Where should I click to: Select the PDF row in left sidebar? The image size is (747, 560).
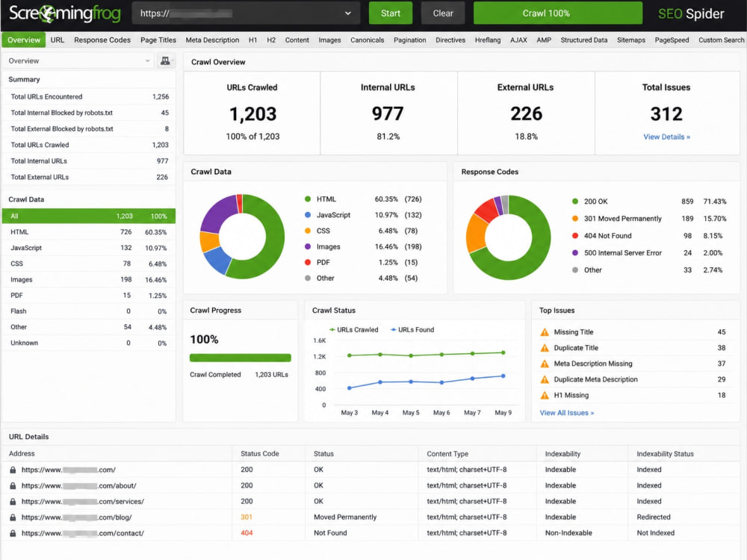(x=89, y=295)
